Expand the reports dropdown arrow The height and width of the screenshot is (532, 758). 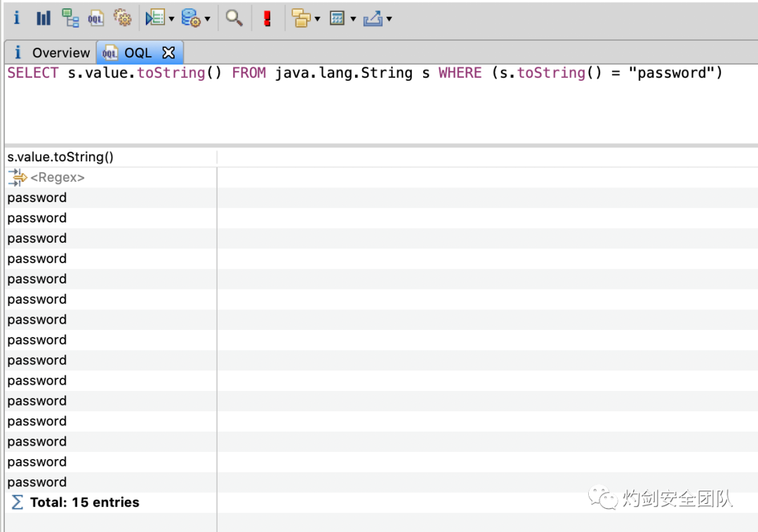pyautogui.click(x=171, y=20)
